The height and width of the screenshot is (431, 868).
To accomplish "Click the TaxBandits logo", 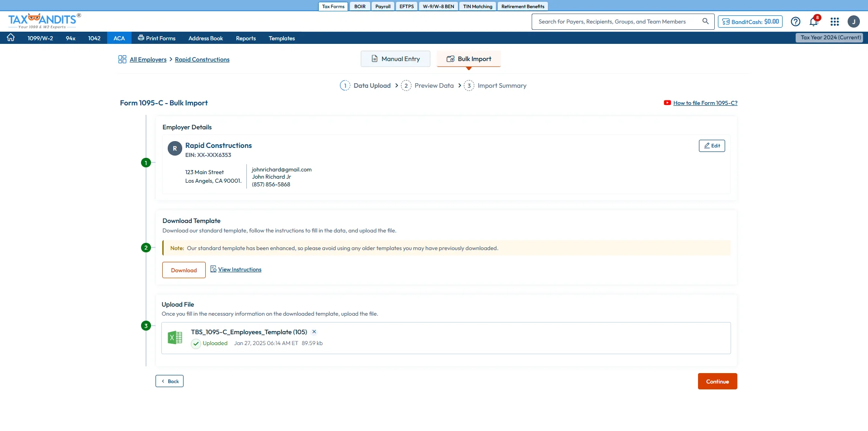I will (44, 21).
